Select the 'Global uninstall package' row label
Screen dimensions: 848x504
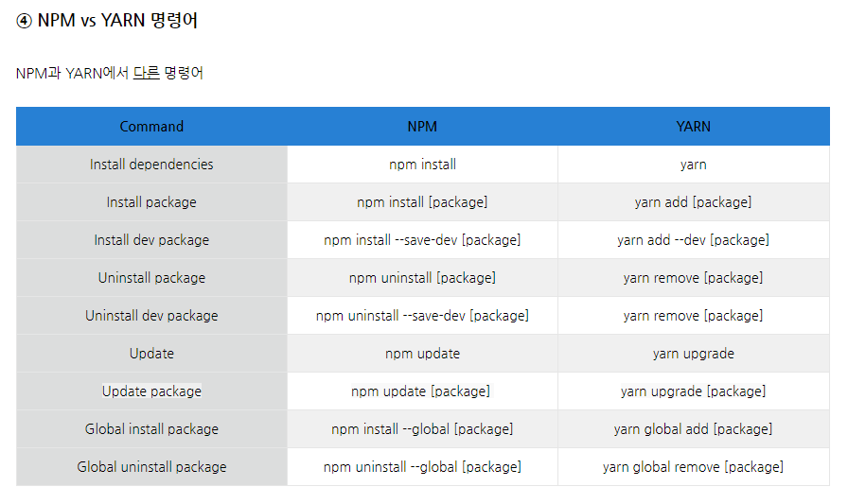(x=151, y=467)
